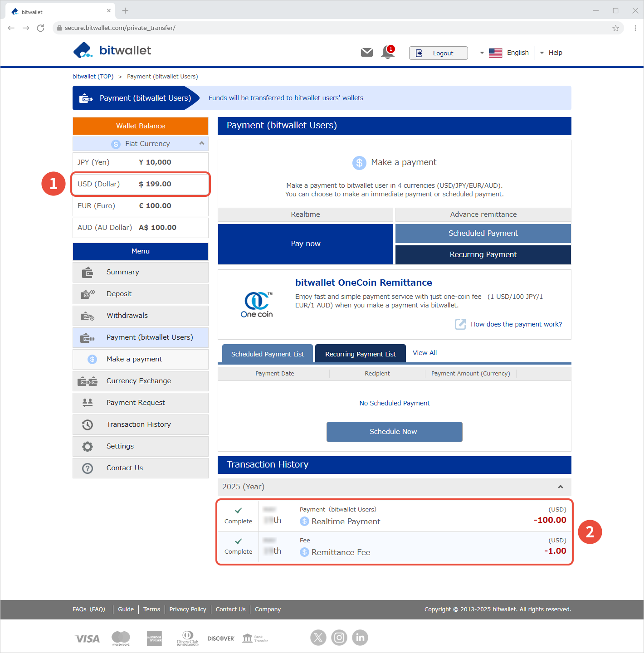Select the JPY (Yen) balance row

click(x=141, y=162)
